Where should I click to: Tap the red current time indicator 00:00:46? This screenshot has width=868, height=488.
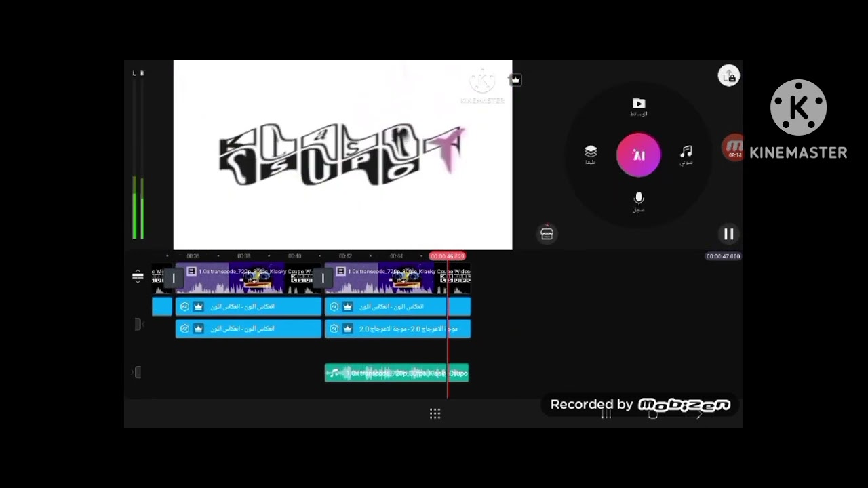[447, 256]
